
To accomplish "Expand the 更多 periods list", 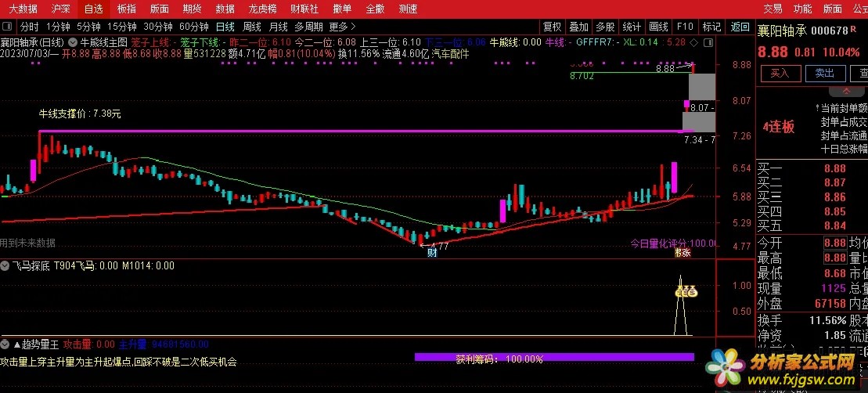I will [342, 27].
